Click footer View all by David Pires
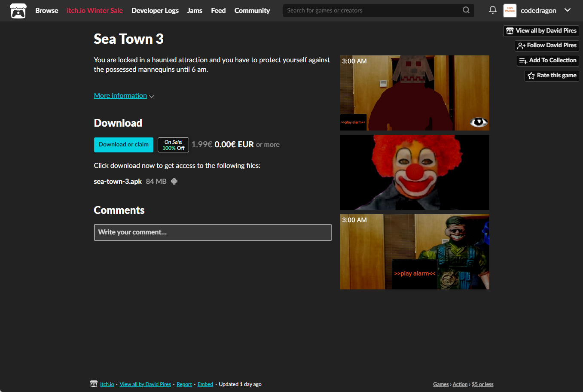583x392 pixels. pos(145,384)
